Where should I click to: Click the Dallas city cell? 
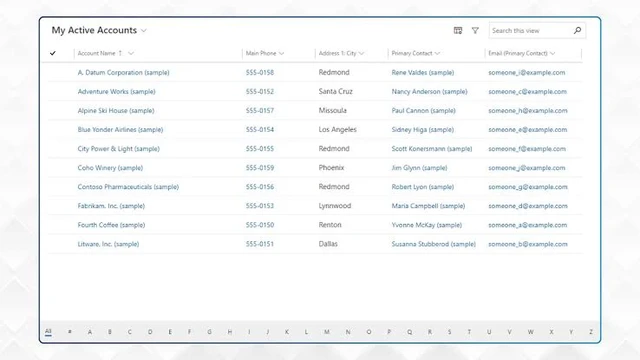pyautogui.click(x=328, y=244)
